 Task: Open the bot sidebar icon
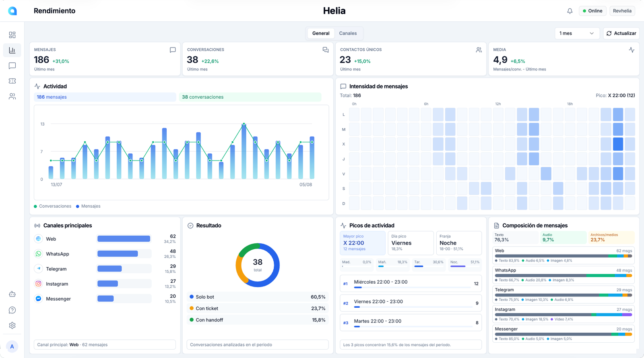coord(12,294)
